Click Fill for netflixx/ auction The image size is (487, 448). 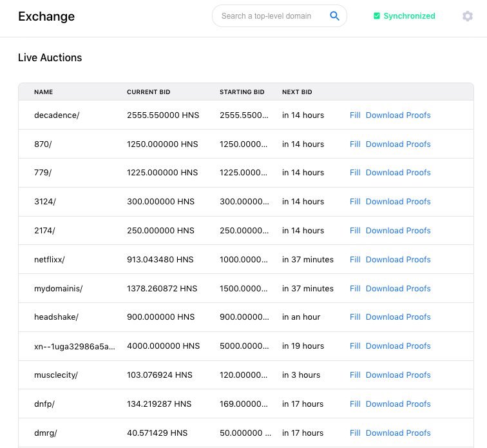click(355, 259)
